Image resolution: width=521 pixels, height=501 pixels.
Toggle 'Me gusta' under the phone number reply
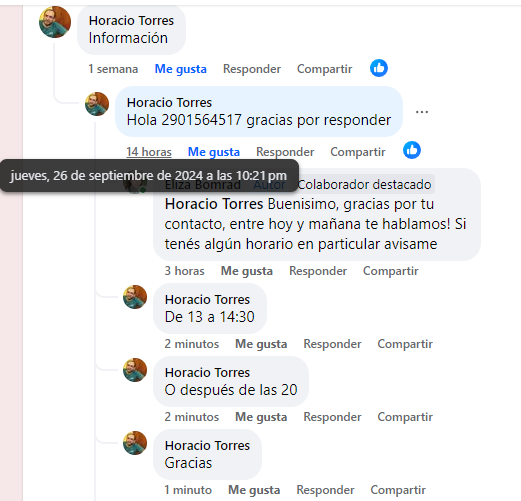coord(214,152)
